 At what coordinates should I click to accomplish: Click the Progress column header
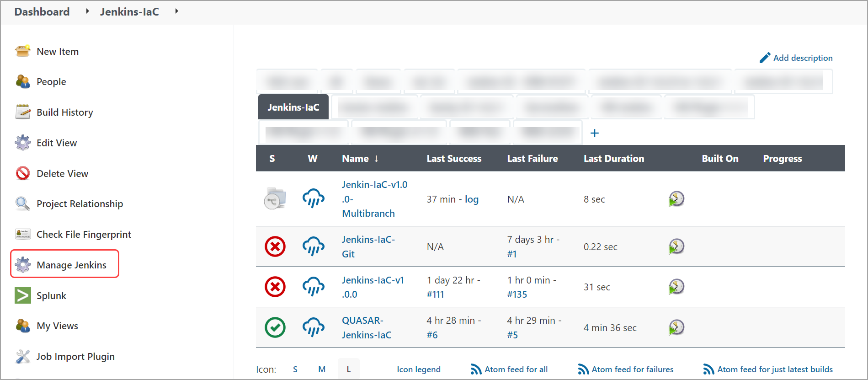[782, 158]
